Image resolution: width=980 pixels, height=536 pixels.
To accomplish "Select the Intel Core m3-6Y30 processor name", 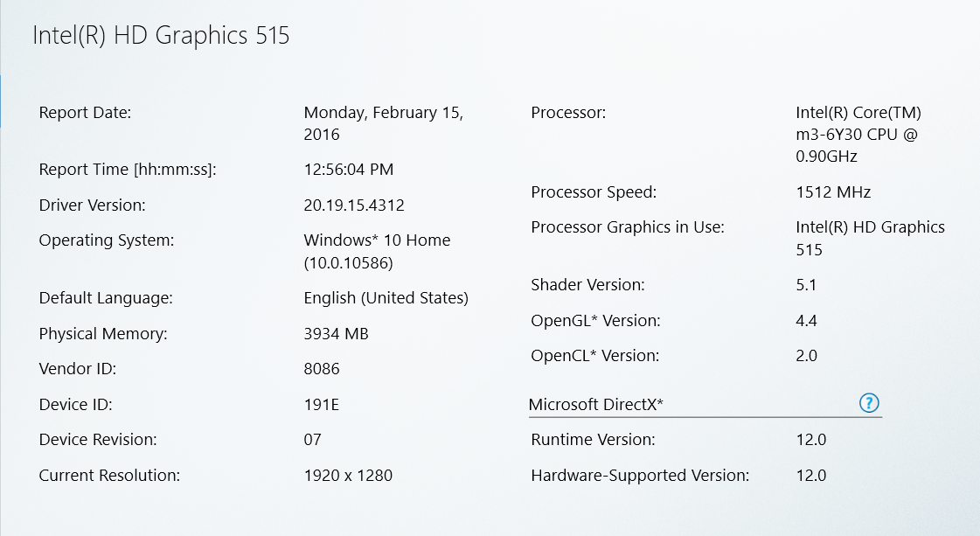I will pos(858,135).
